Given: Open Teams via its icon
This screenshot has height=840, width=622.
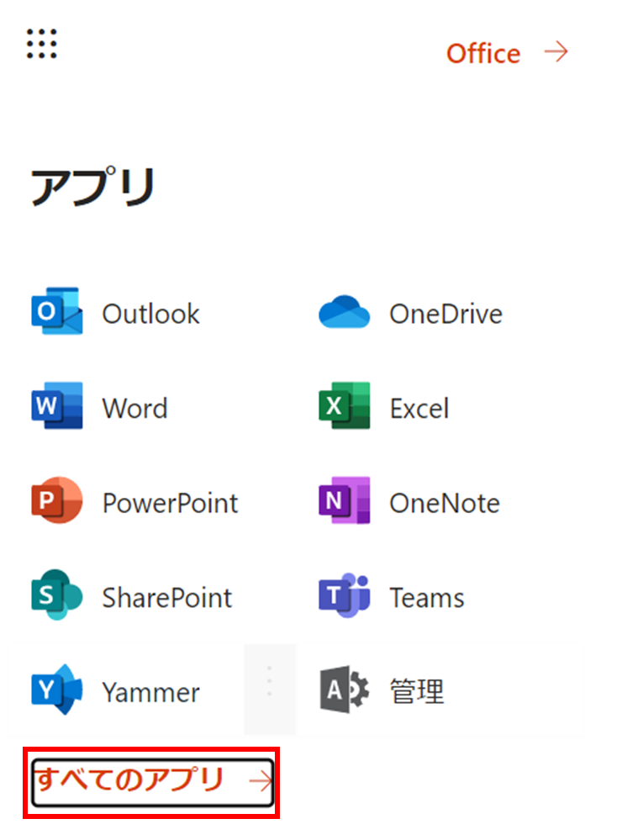Looking at the screenshot, I should click(344, 594).
